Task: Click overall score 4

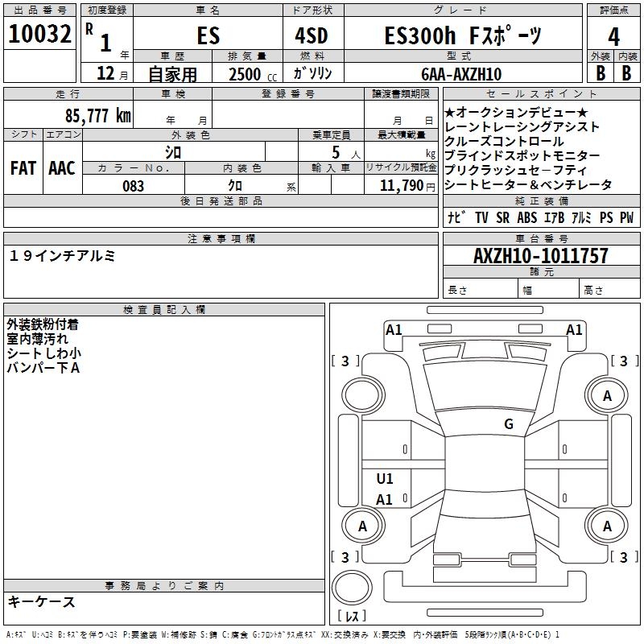Action: 613,37
